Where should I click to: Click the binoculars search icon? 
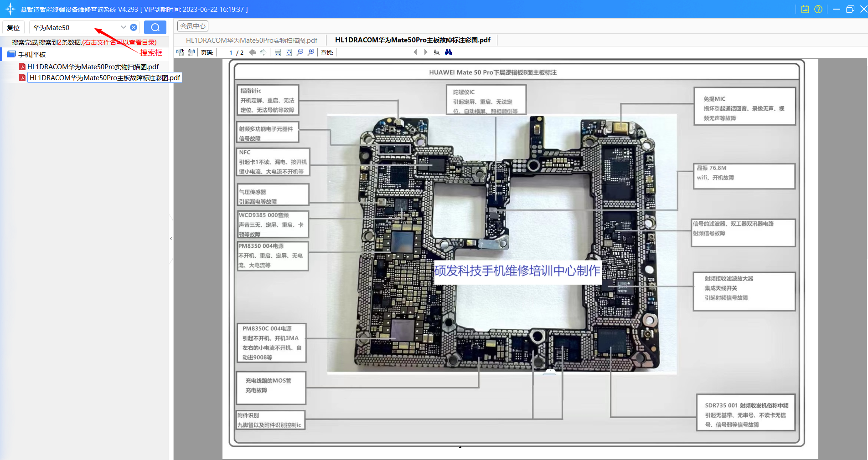coord(449,52)
